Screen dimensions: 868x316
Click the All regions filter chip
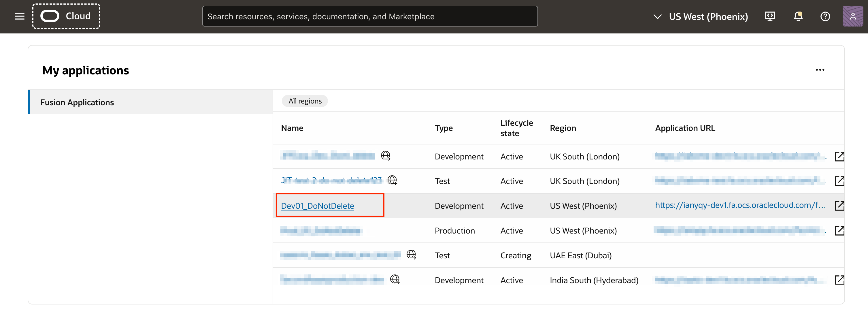tap(305, 101)
